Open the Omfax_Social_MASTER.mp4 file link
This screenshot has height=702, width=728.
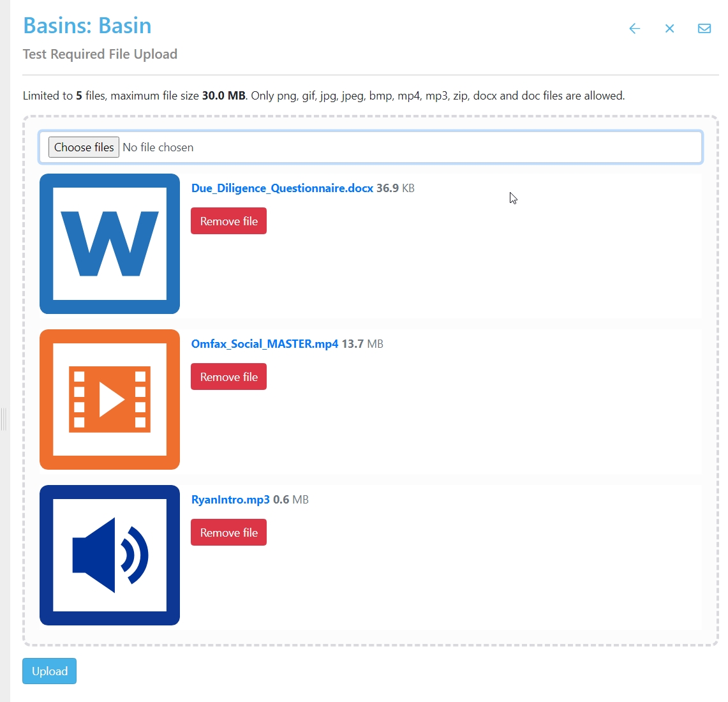pos(265,344)
